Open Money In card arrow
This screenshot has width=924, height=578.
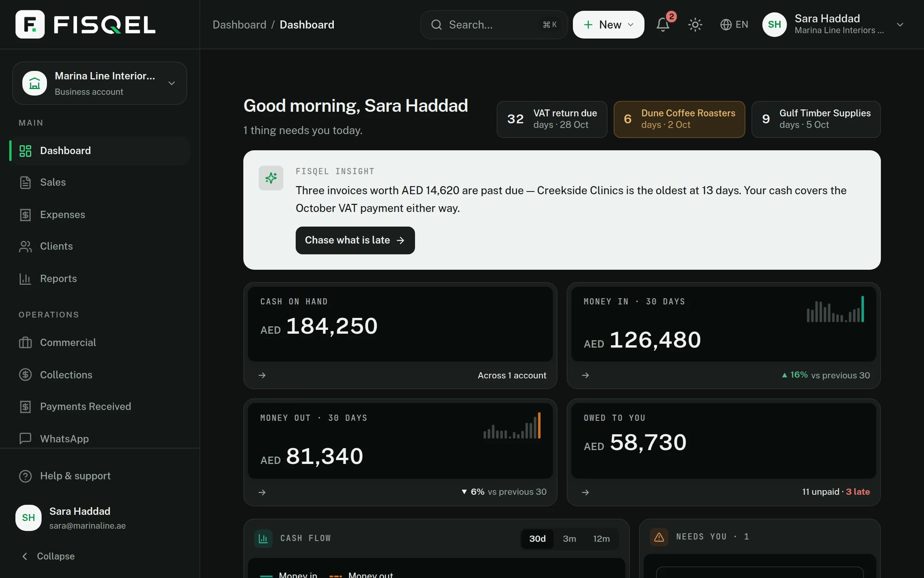[586, 375]
